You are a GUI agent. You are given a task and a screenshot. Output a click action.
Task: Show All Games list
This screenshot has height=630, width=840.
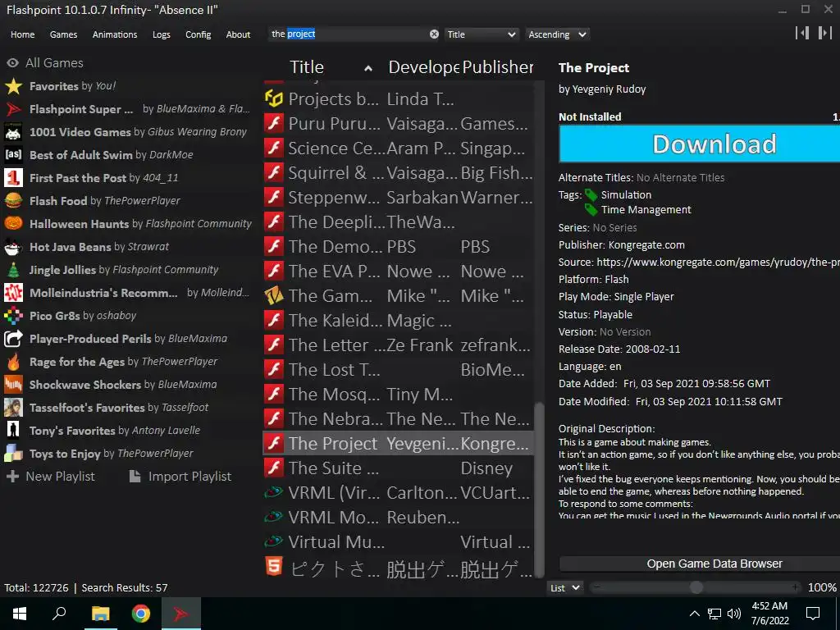(x=45, y=62)
